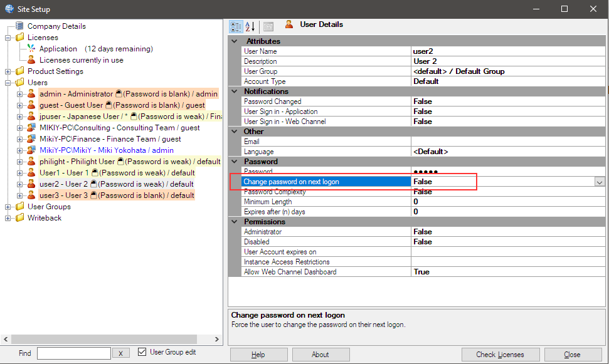Screen dimensions: 609x364
Task: Click the Company Details building icon
Action: pos(19,26)
